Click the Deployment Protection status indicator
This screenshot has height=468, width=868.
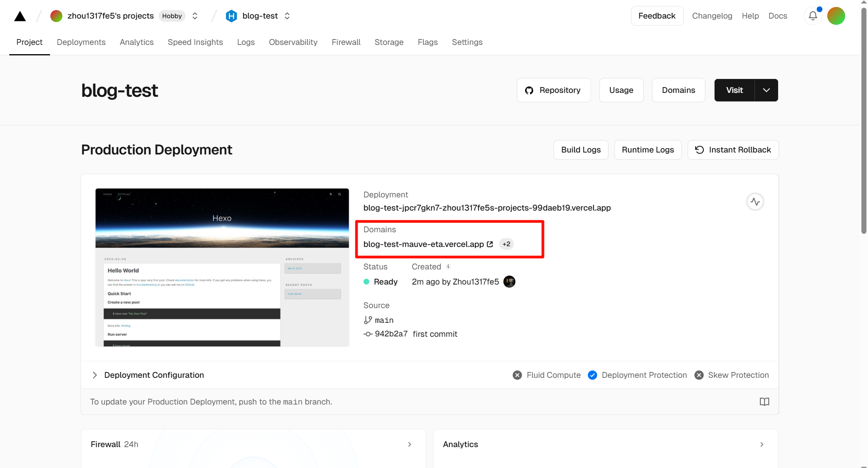click(637, 375)
